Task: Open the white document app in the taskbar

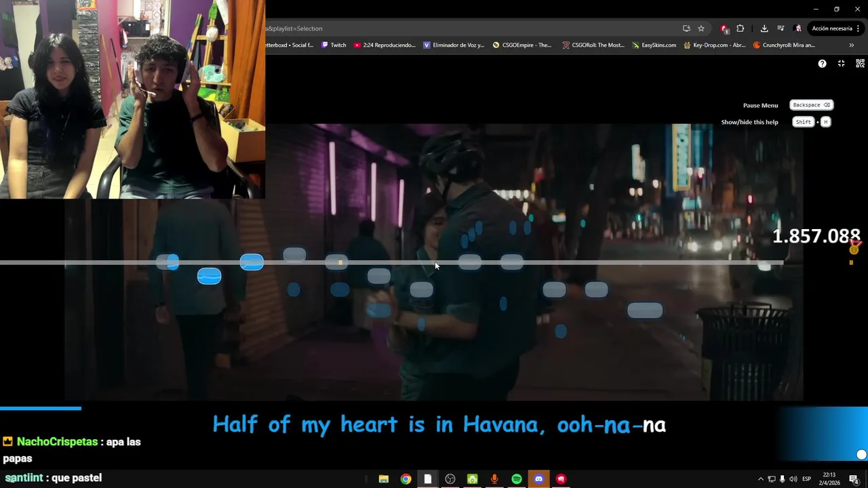Action: tap(428, 479)
